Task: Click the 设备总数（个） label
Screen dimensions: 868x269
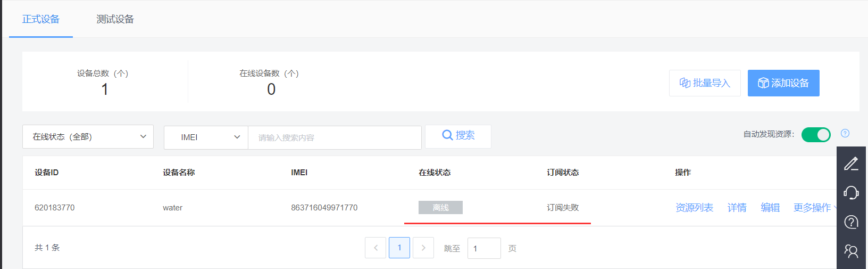Action: (103, 74)
